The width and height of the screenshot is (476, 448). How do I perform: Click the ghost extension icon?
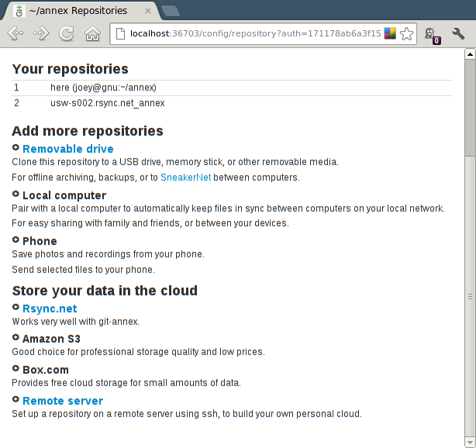tap(430, 34)
